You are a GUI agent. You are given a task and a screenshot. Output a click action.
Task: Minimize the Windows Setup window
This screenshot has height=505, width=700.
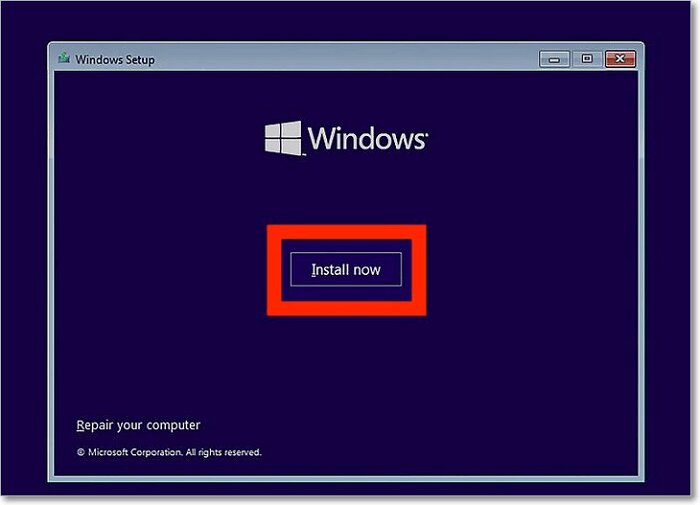tap(554, 59)
